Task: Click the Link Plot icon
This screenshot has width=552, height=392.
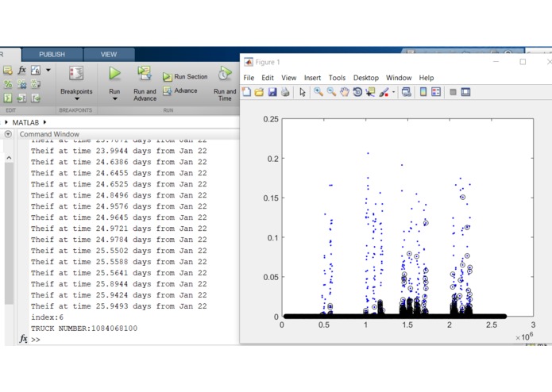Action: tap(407, 92)
